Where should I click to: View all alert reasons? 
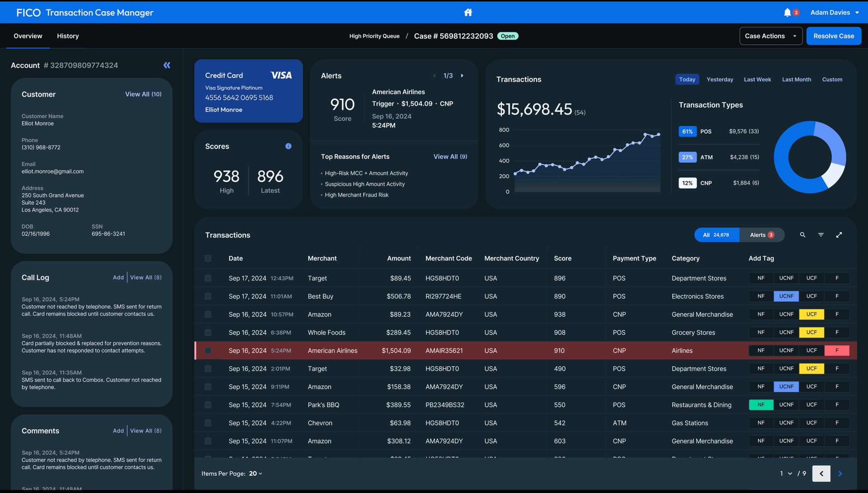pos(450,156)
